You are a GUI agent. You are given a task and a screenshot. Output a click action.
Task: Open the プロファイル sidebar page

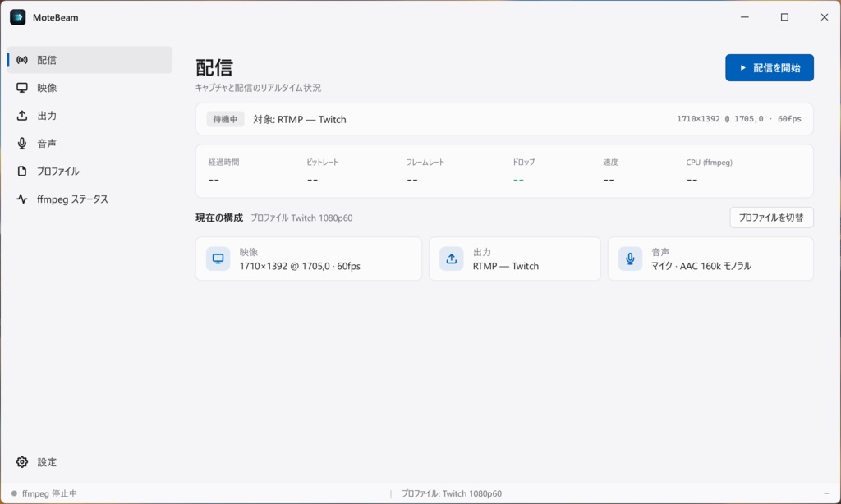90,171
